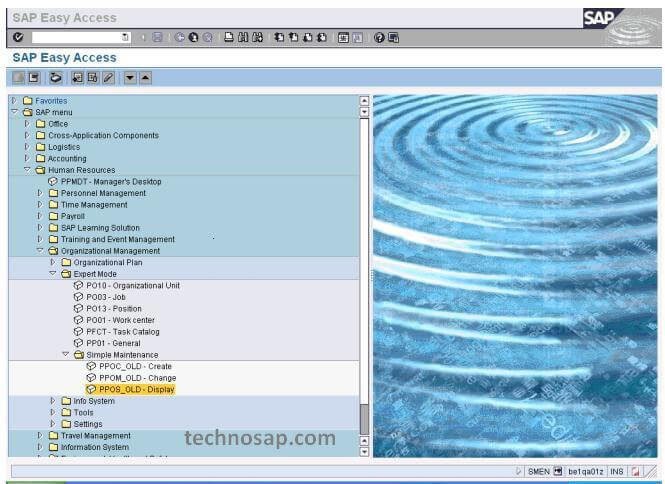This screenshot has height=484, width=665.
Task: Click the SAP Menu icon in application toolbar
Action: coord(34,78)
